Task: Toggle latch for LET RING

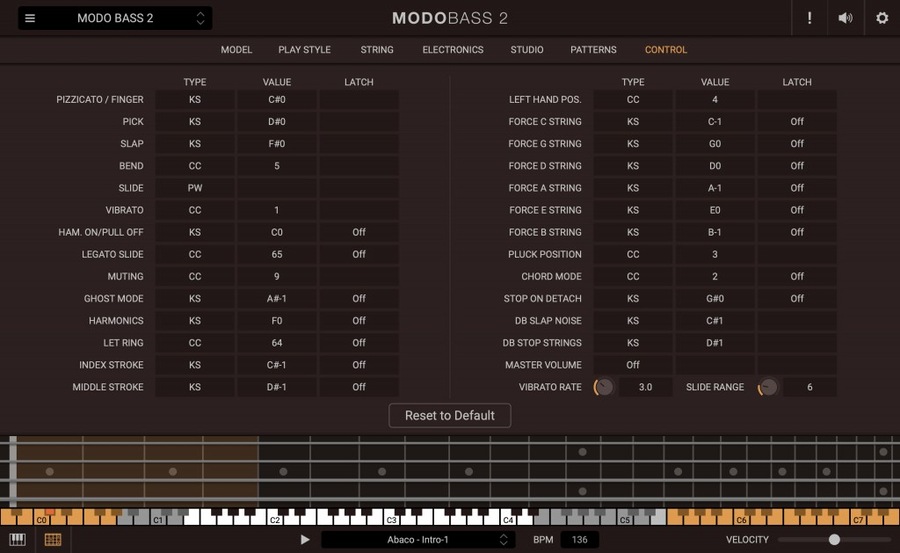Action: click(359, 343)
